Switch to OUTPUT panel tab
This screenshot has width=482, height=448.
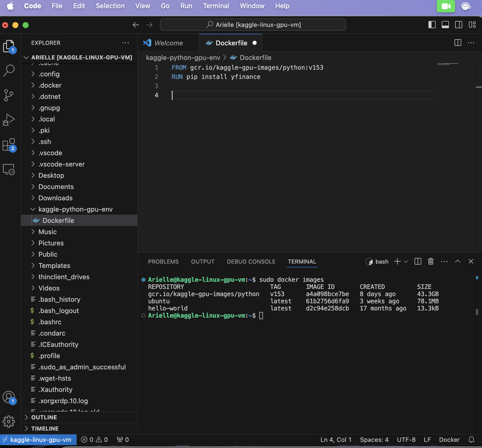tap(203, 262)
